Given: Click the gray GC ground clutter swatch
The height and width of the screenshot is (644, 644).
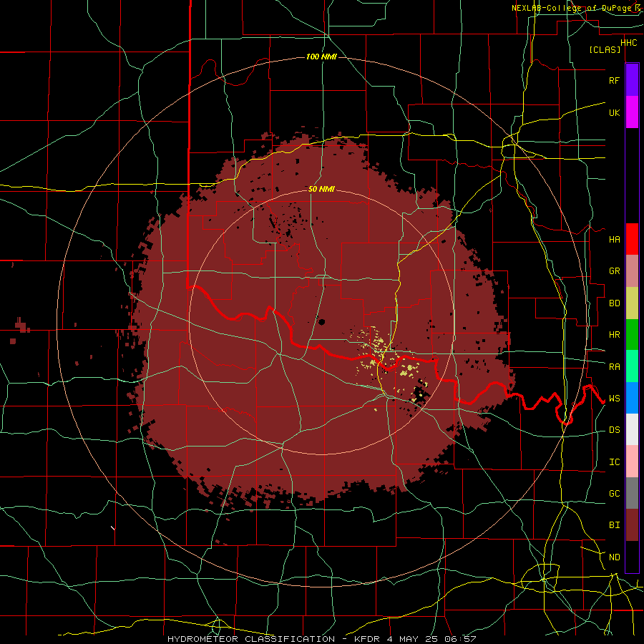Looking at the screenshot, I should (x=632, y=493).
